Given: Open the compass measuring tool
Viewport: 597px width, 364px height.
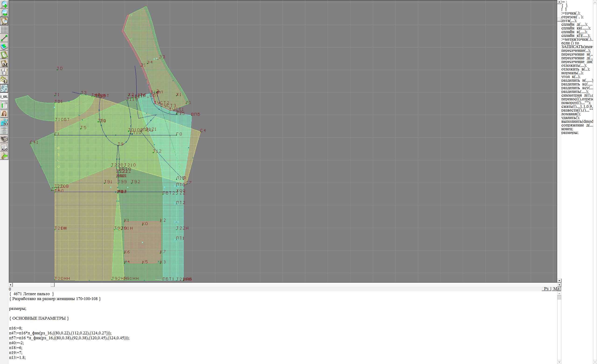Looking at the screenshot, I should [x=4, y=72].
